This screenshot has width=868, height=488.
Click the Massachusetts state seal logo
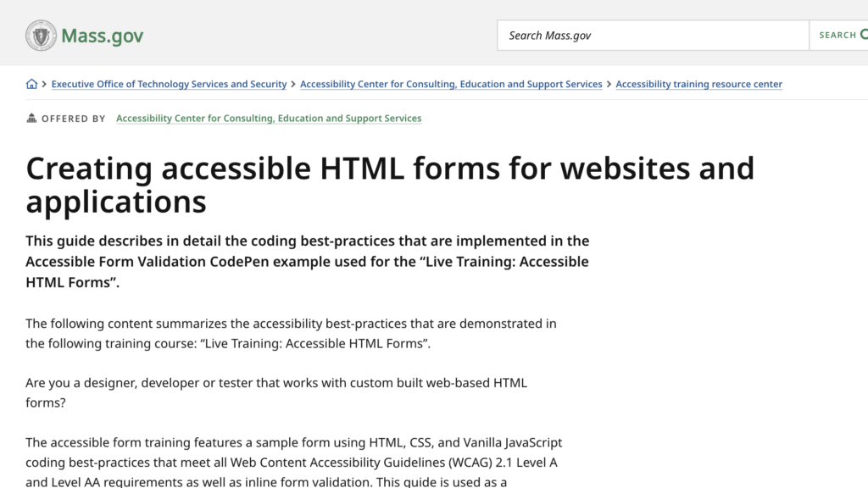(x=41, y=36)
